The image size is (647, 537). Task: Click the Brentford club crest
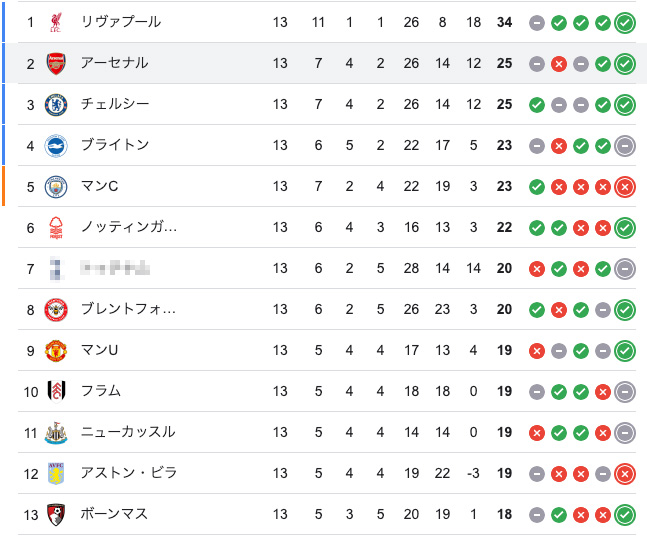[56, 310]
